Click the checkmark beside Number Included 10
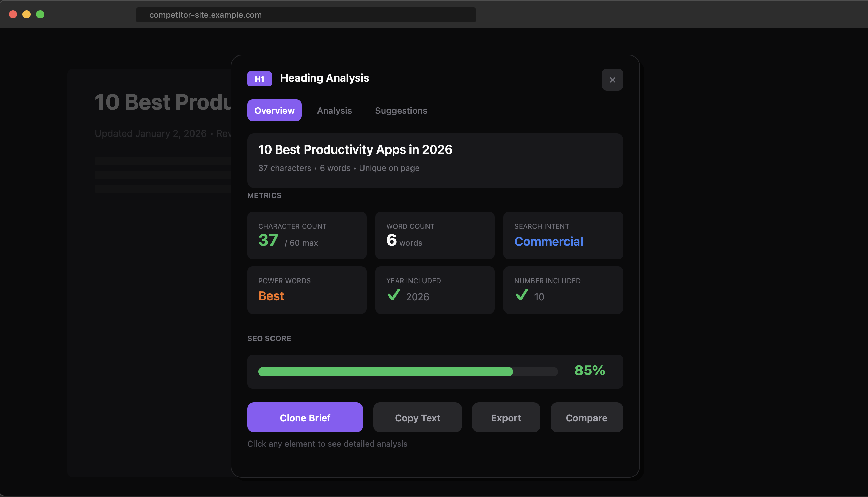Screen dimensions: 868x497 (522, 295)
